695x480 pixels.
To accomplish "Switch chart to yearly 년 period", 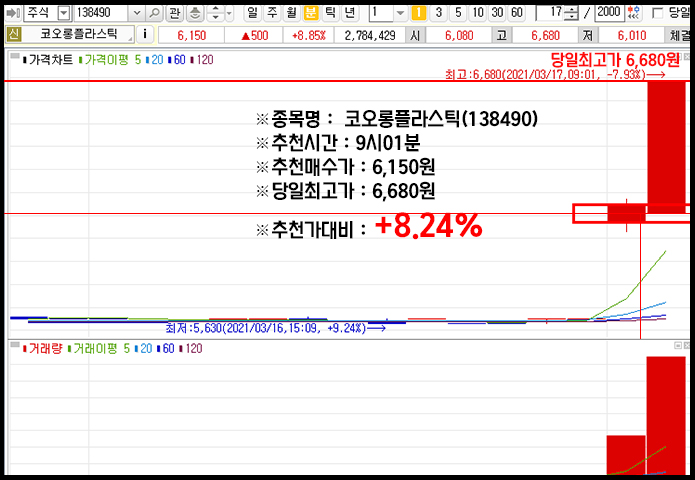I will (x=350, y=13).
